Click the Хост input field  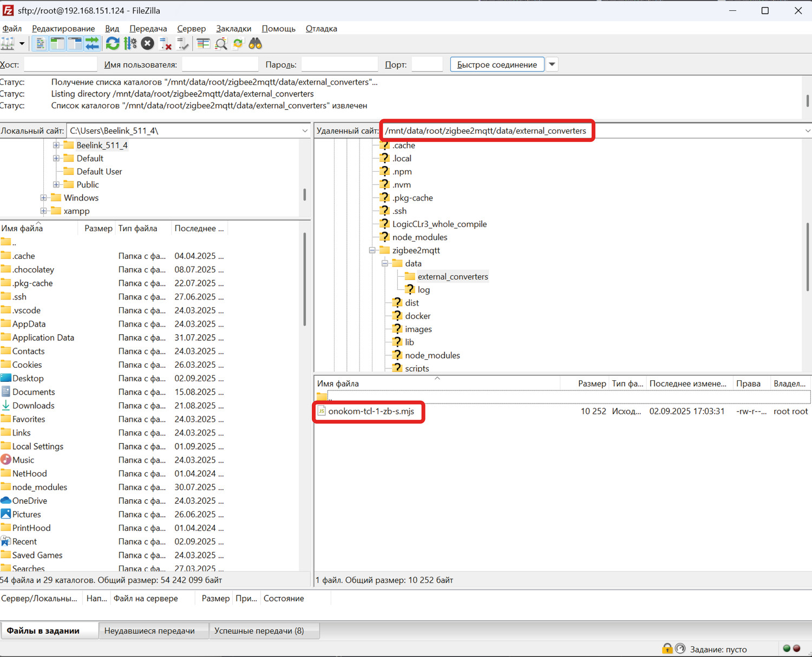tap(60, 64)
